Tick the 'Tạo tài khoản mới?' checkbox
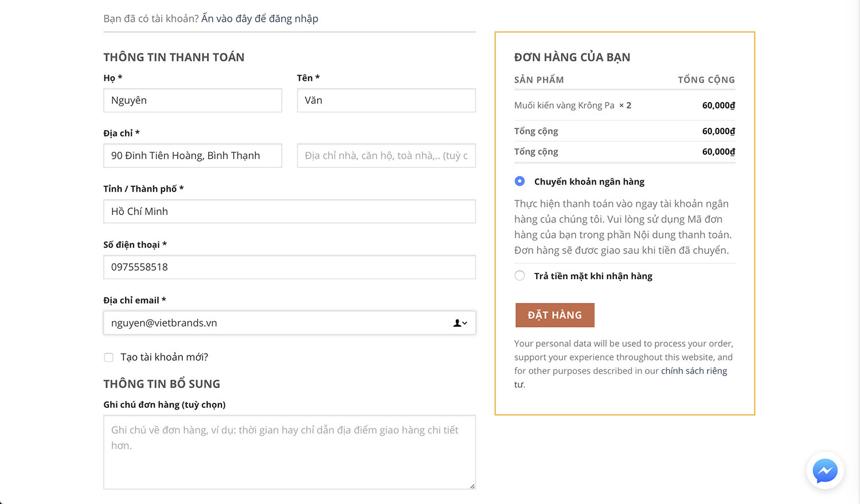The image size is (860, 504). point(109,357)
